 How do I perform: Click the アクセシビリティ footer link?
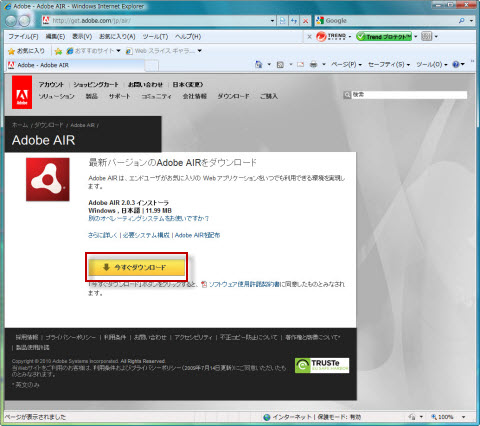click(193, 338)
